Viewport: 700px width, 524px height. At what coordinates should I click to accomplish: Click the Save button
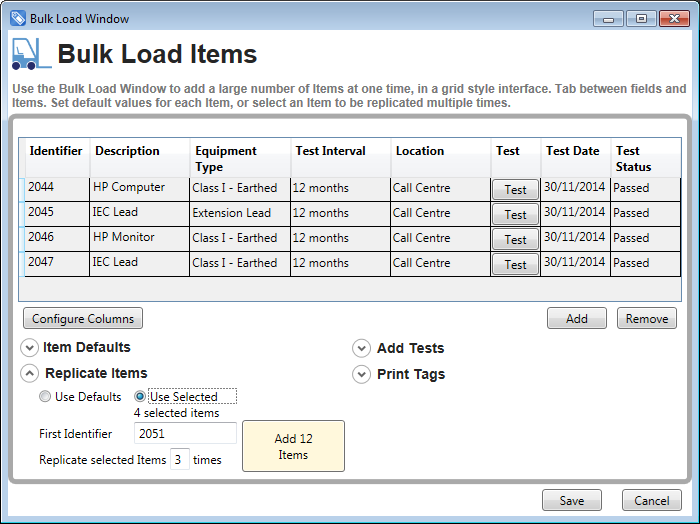pos(571,500)
